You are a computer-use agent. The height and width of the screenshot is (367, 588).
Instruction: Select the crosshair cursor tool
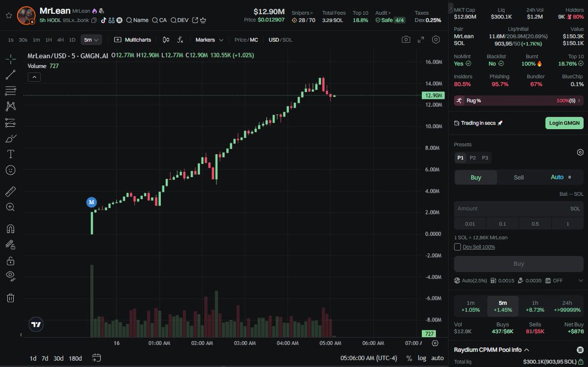coord(11,59)
